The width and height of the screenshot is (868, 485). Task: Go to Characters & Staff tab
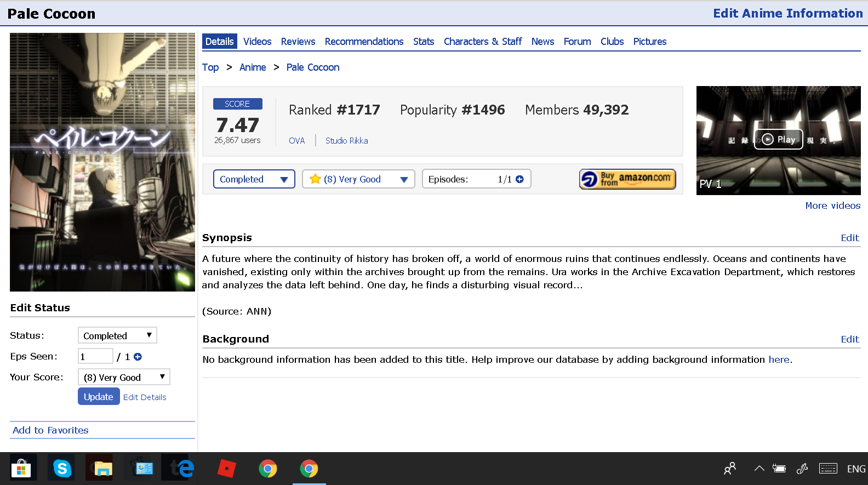483,41
